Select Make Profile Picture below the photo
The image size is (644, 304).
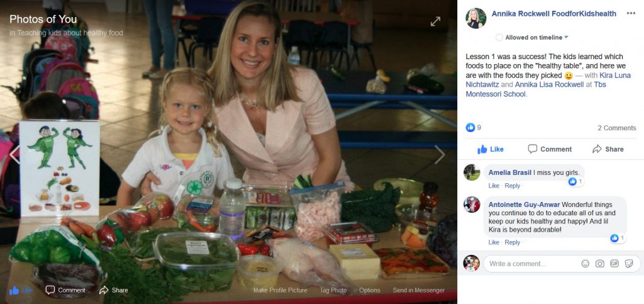click(280, 290)
